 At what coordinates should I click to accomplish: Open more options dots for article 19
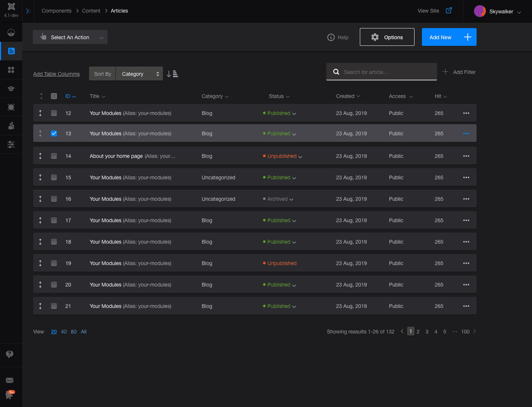[466, 263]
